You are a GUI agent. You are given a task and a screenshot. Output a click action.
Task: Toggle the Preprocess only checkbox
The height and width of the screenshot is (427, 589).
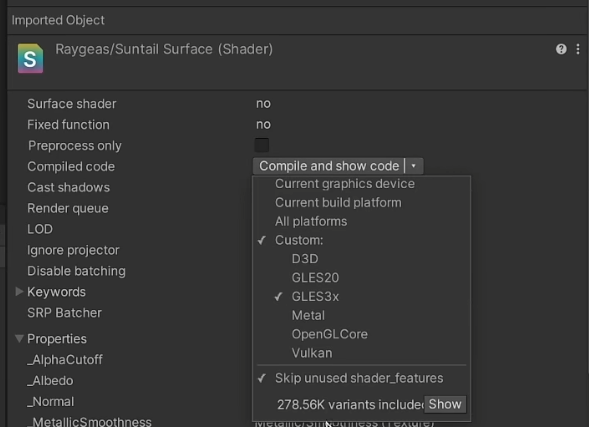pyautogui.click(x=261, y=145)
